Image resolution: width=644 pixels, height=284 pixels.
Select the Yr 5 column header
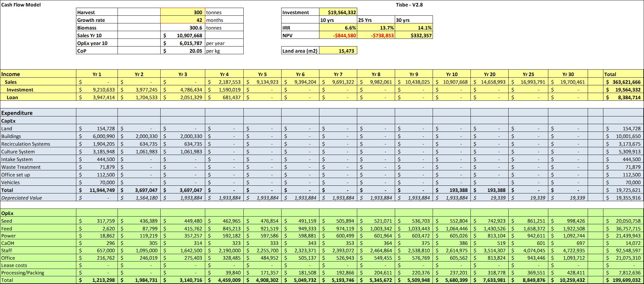262,74
